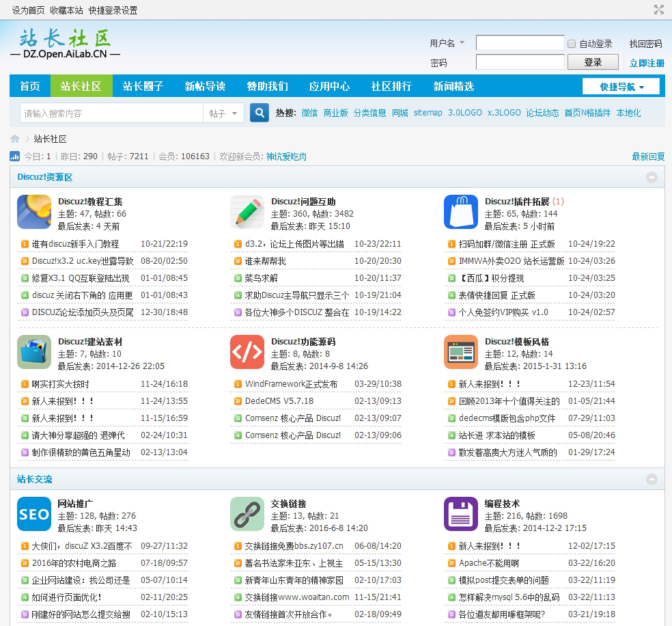Focus the 密码 input field
This screenshot has height=626, width=672.
(520, 62)
